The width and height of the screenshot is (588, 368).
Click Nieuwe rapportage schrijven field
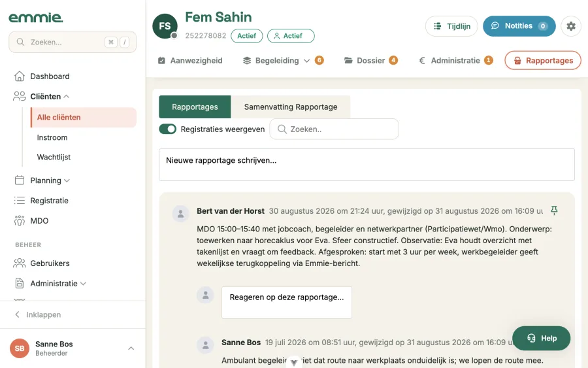pyautogui.click(x=367, y=165)
